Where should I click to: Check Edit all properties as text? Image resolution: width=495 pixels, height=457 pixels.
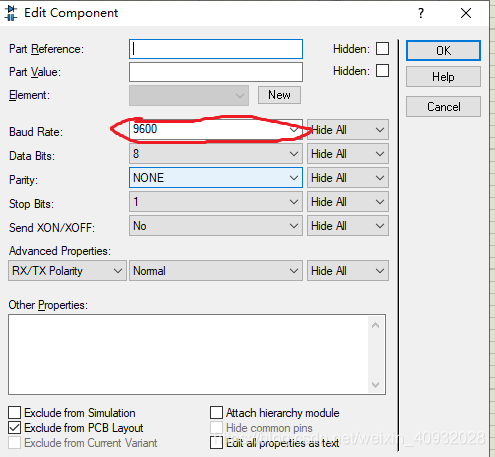click(216, 443)
